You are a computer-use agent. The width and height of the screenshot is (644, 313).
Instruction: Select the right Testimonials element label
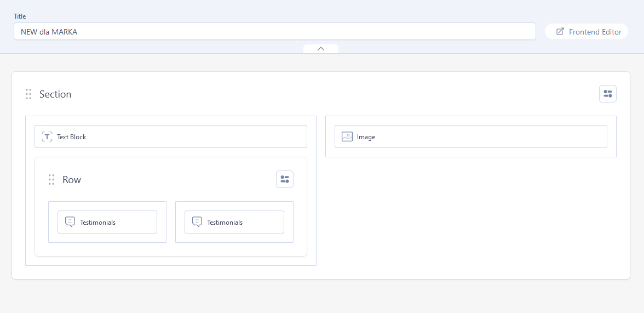225,223
